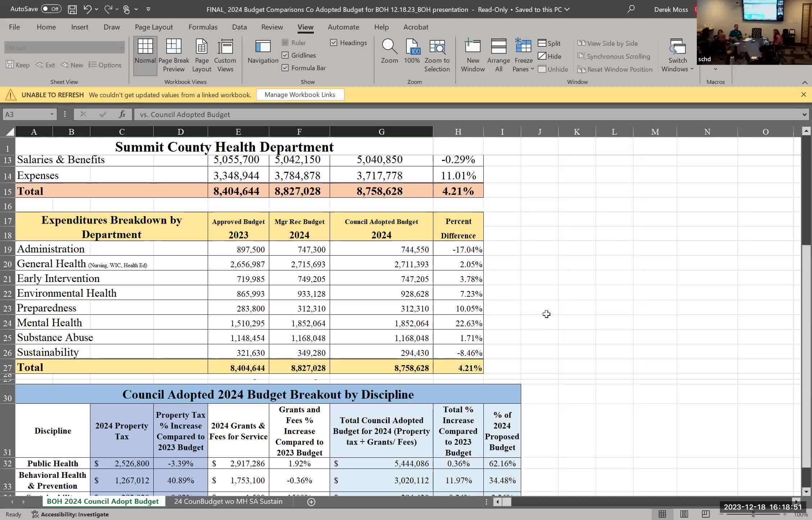Open the Formulas ribbon tab
The image size is (812, 520).
point(203,27)
